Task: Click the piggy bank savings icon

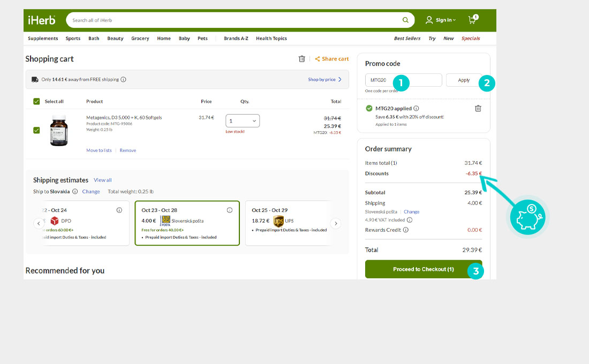Action: [x=527, y=216]
